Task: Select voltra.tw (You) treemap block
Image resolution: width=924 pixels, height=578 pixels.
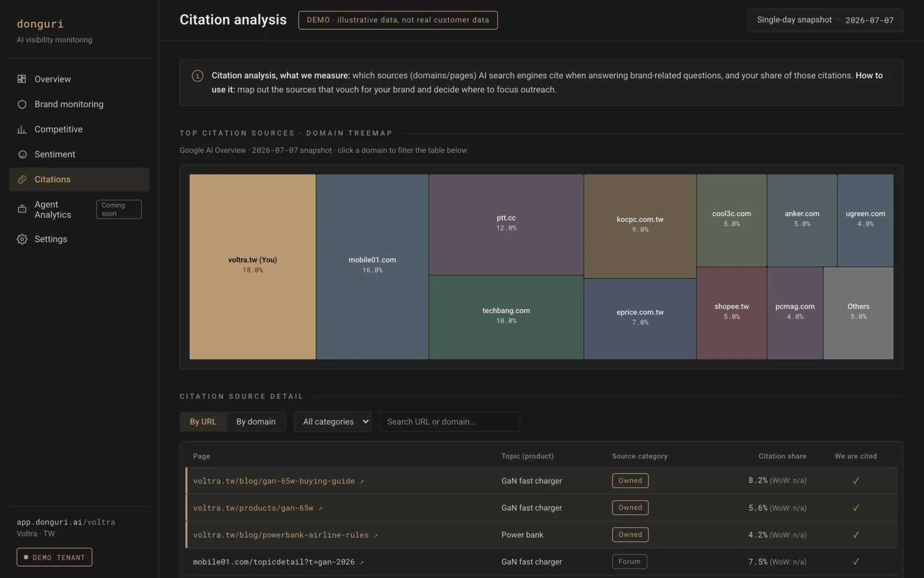Action: click(x=253, y=267)
